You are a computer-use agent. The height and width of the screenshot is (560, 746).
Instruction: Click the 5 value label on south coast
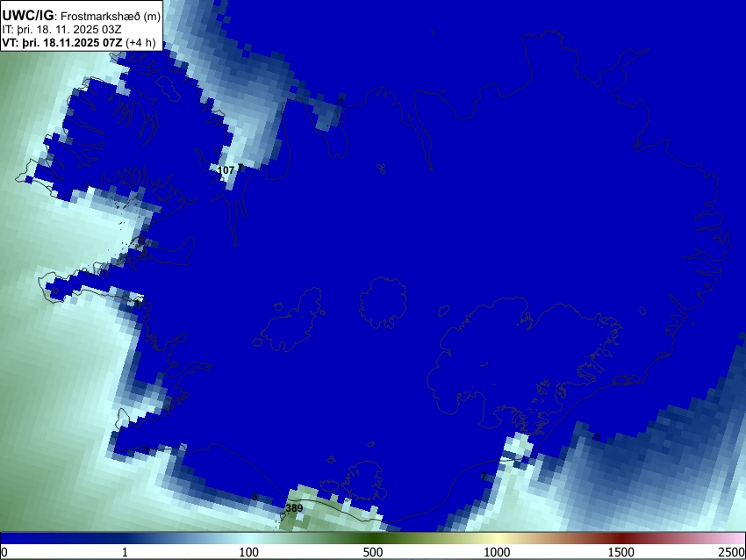coord(255,497)
